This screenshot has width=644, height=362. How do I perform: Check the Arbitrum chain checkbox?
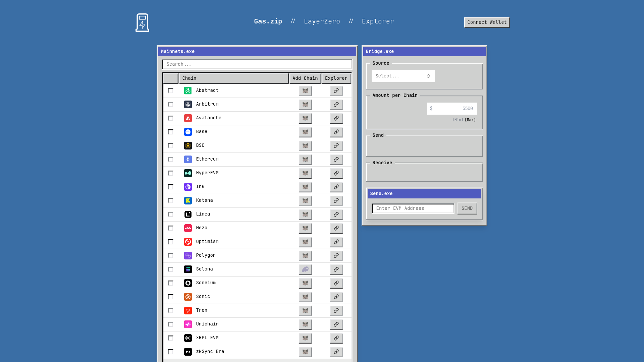171,105
